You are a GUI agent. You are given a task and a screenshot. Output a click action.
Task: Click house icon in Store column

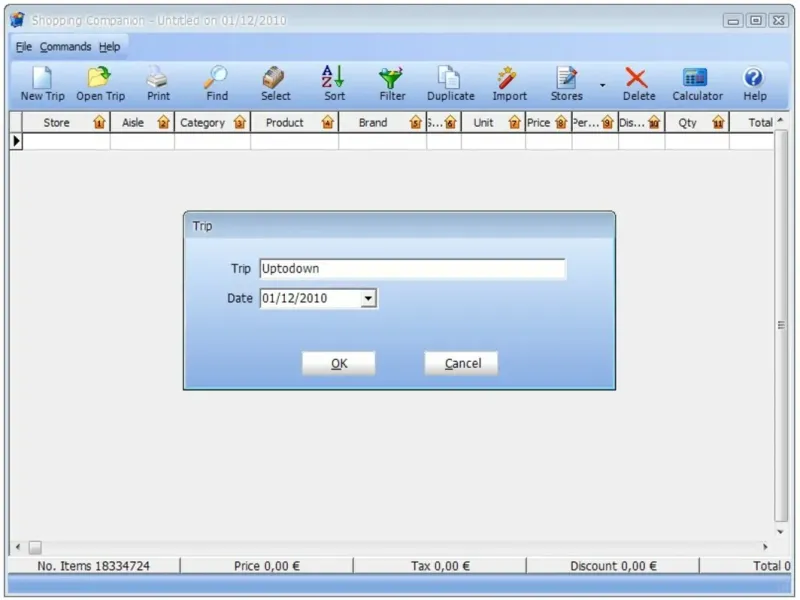click(99, 122)
